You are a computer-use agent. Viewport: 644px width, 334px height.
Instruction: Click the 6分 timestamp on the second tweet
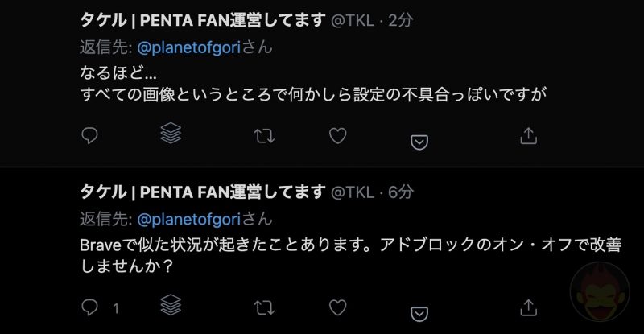click(399, 192)
